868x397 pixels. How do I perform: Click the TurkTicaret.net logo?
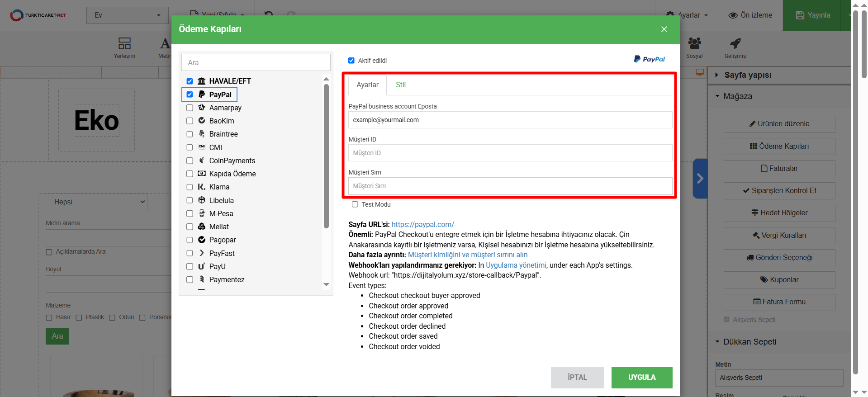[38, 15]
